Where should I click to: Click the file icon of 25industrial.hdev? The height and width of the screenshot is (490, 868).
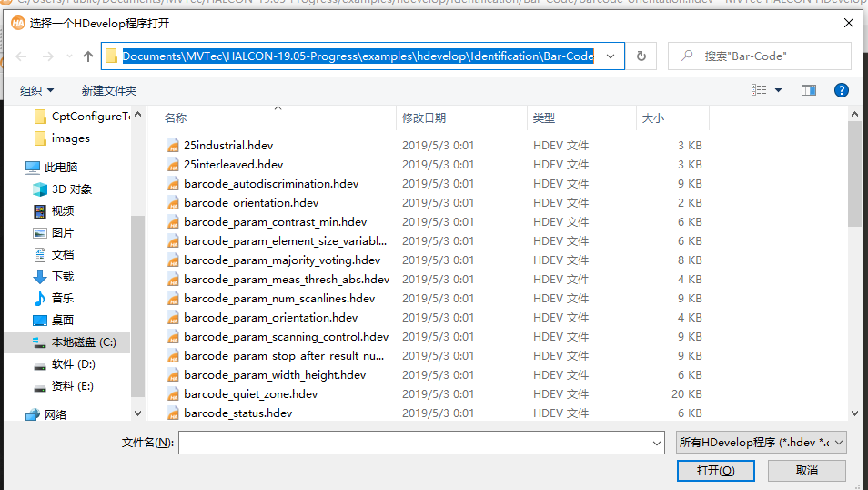(x=173, y=145)
